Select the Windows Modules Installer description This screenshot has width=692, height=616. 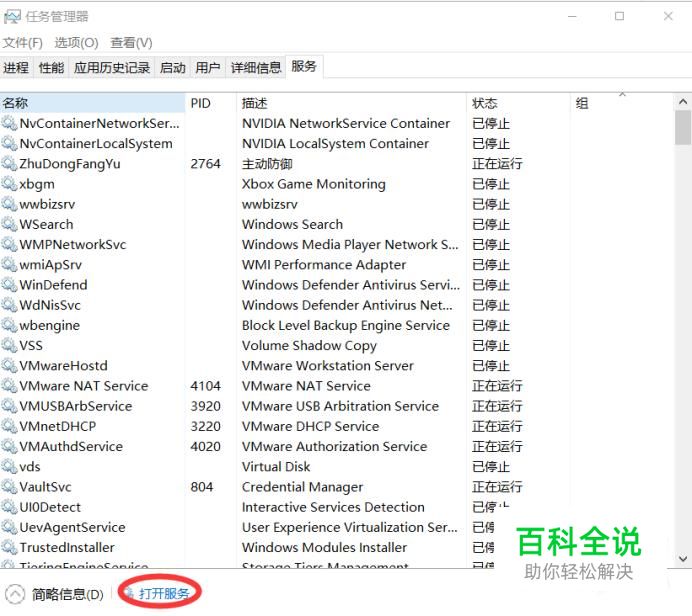coord(324,548)
